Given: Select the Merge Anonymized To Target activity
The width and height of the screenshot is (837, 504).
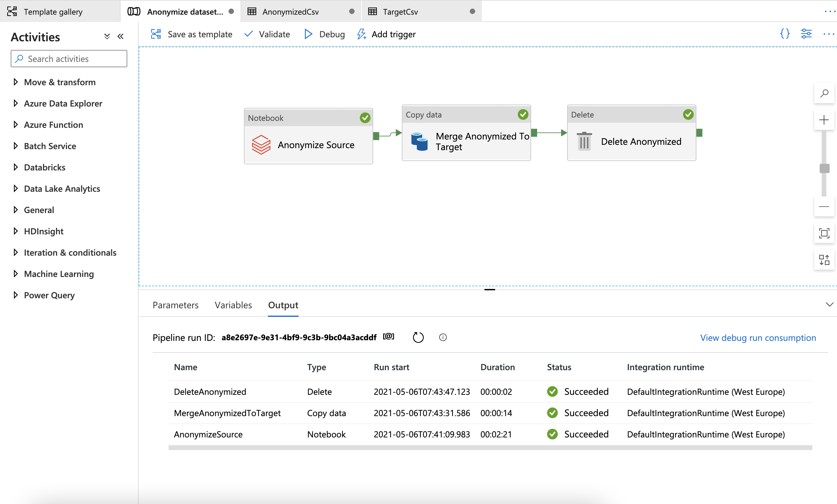Looking at the screenshot, I should (x=466, y=133).
